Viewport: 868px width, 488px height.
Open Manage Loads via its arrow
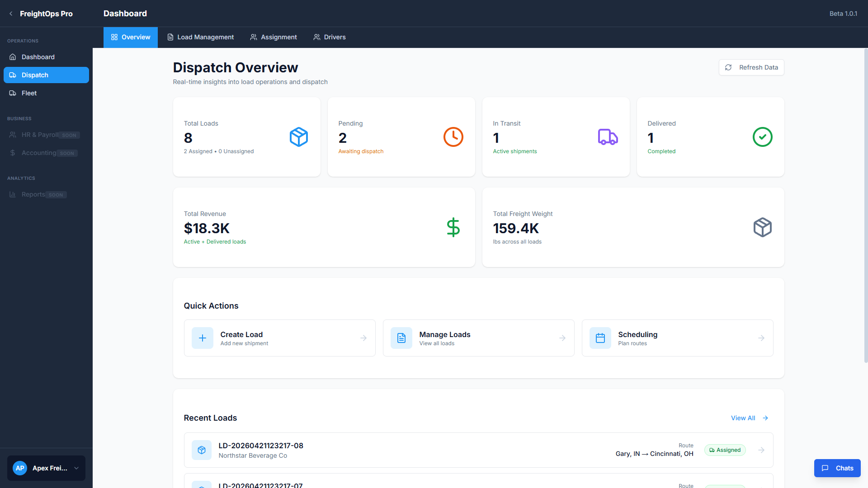[x=562, y=338]
